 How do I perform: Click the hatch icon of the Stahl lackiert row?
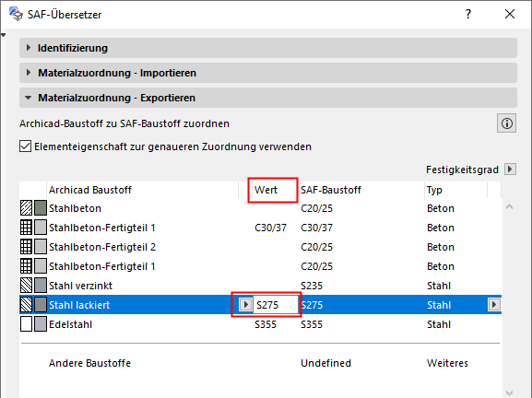(x=26, y=305)
